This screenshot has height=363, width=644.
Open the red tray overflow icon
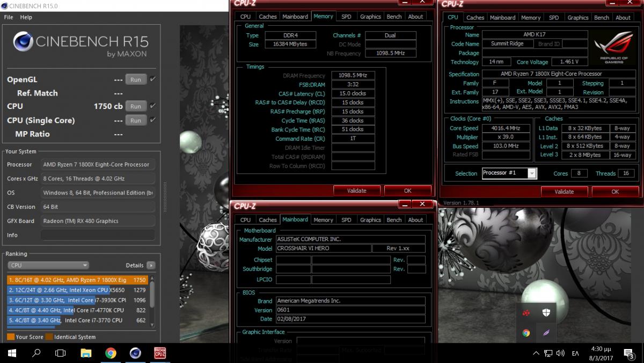(526, 313)
